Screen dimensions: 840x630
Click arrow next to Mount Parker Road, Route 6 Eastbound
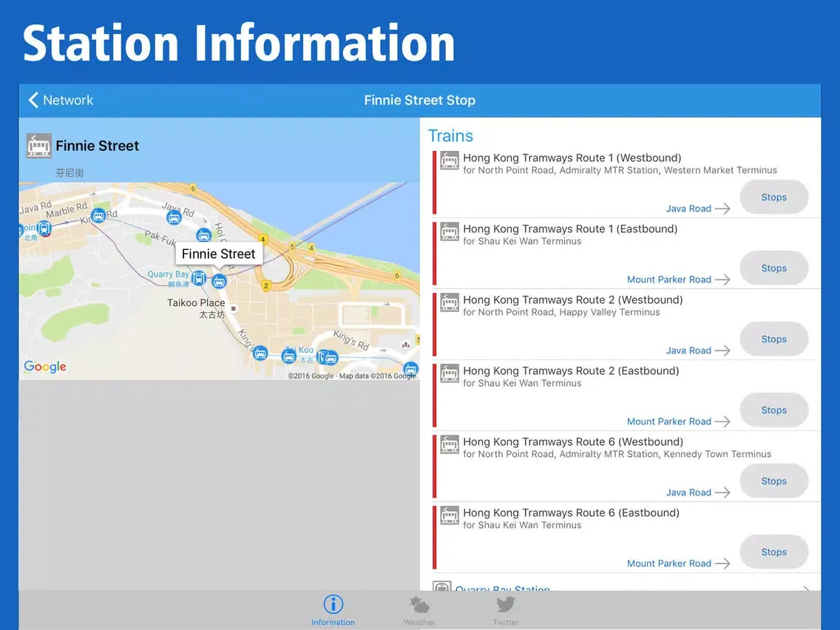click(x=722, y=563)
